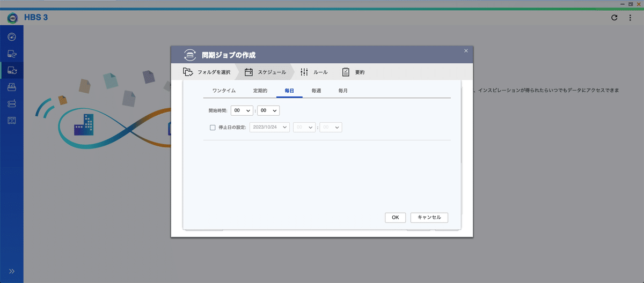The height and width of the screenshot is (283, 644).
Task: Open the Storage Spaces sidebar icon
Action: (x=12, y=120)
